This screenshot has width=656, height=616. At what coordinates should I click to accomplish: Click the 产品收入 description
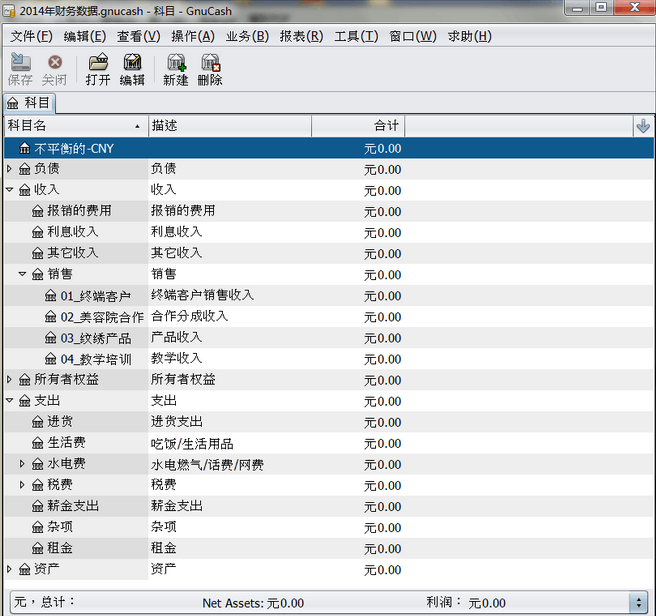pyautogui.click(x=177, y=337)
